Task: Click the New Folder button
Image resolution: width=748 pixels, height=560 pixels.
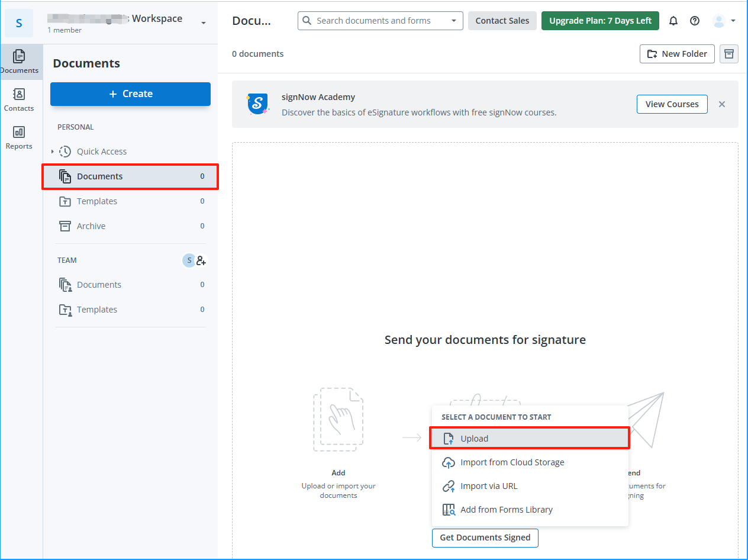Action: pyautogui.click(x=677, y=54)
